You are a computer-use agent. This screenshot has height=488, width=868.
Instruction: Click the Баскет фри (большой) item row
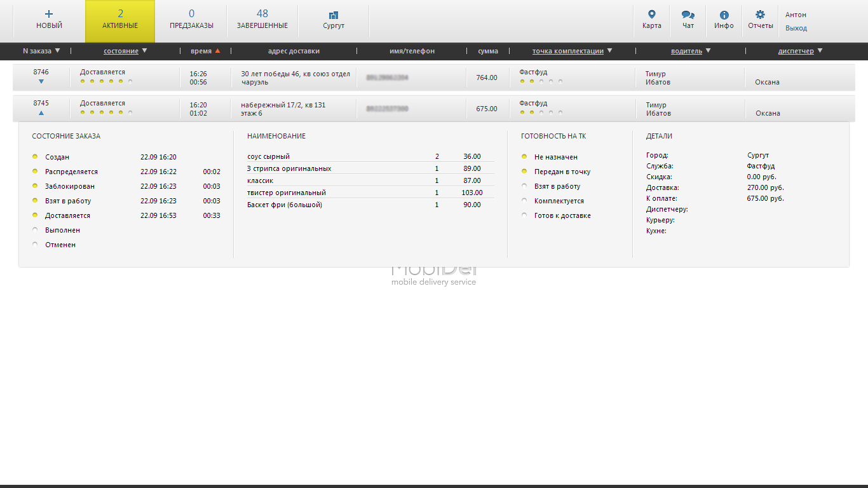pyautogui.click(x=370, y=205)
